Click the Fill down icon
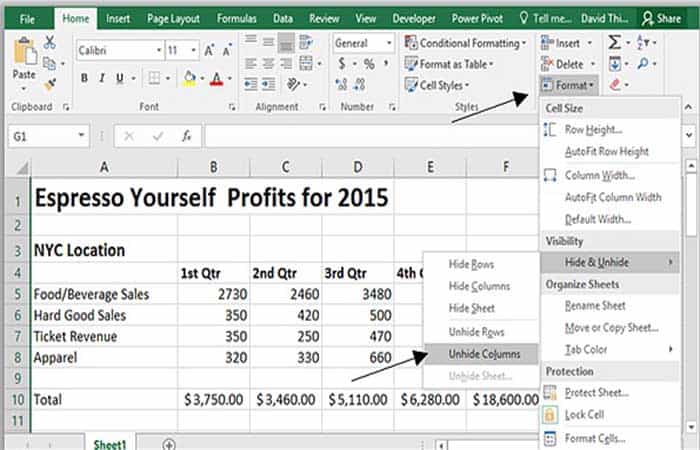Screen dimensions: 700x450 pos(615,64)
